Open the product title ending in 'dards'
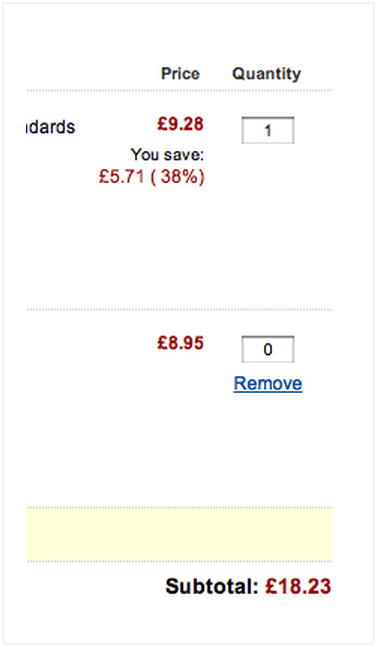 pos(50,127)
